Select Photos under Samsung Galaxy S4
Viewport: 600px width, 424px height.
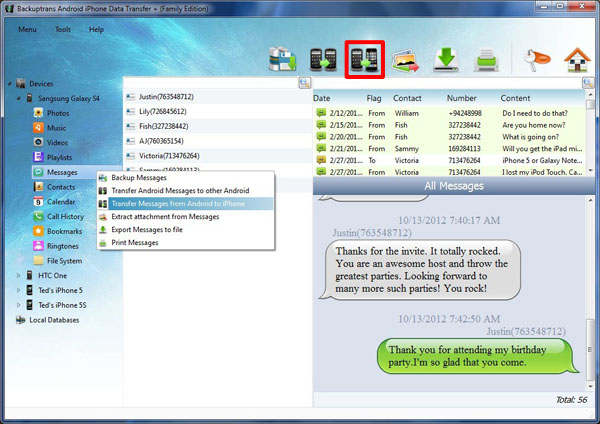click(58, 113)
